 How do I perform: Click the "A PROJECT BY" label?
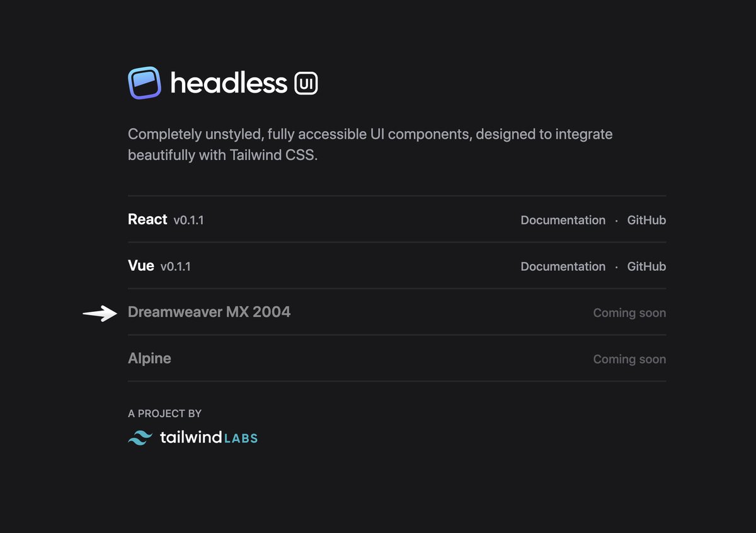[164, 413]
